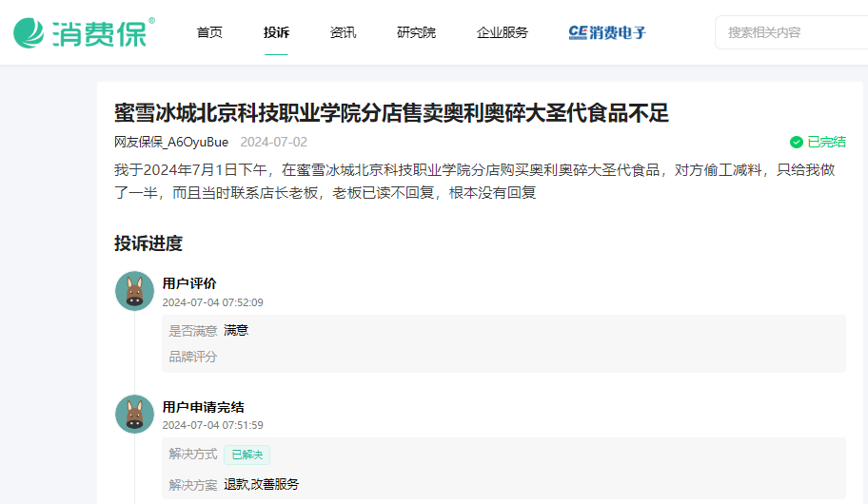This screenshot has height=504, width=868.
Task: Click the 投诉进度 heading
Action: pyautogui.click(x=148, y=243)
